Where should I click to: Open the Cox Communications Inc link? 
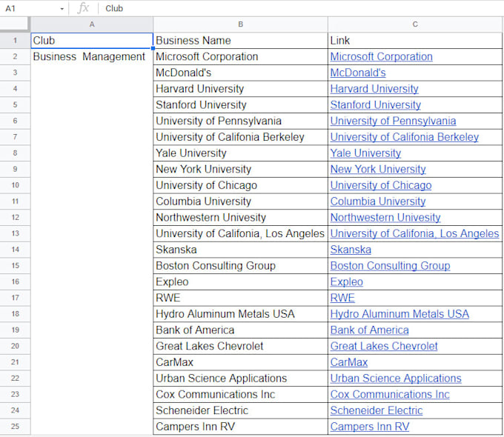click(390, 394)
